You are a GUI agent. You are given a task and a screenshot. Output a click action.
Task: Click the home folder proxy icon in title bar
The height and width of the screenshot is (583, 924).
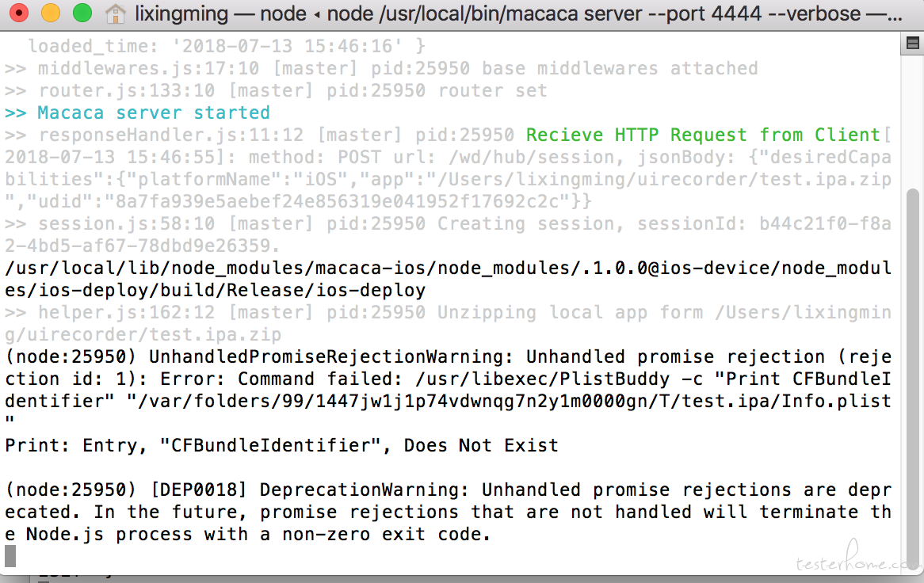tap(116, 13)
